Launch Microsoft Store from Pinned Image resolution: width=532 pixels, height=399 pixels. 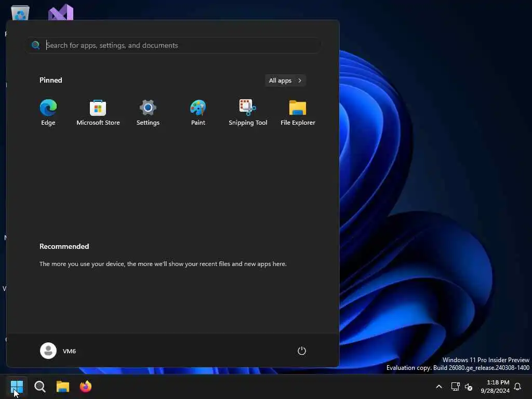point(98,112)
